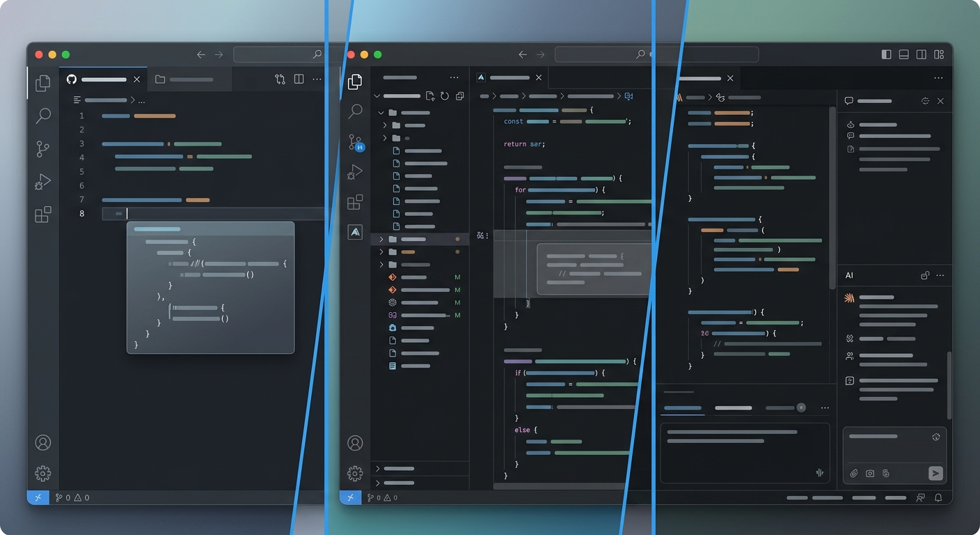Close the chat panel with its X button
Screen dimensions: 980x535
pos(940,101)
